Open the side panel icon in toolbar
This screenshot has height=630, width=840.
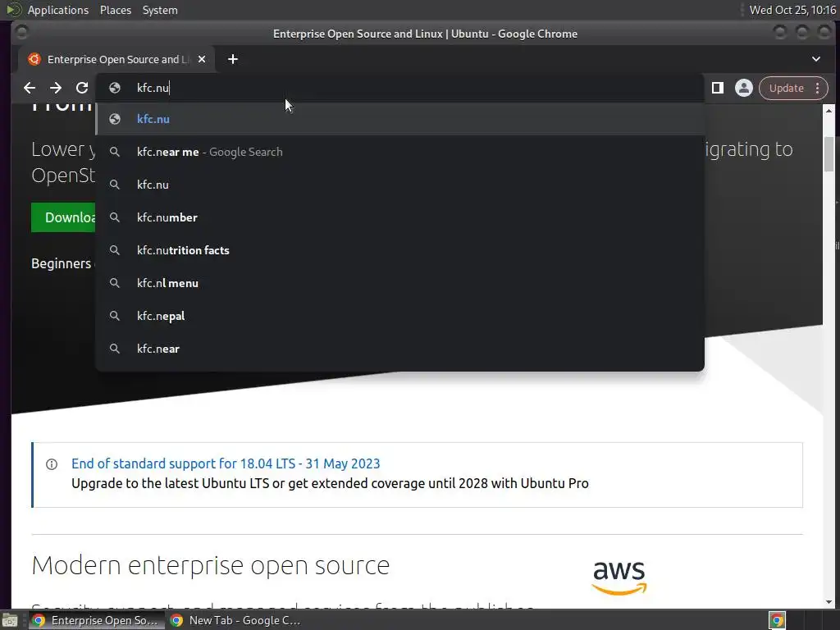tap(717, 88)
